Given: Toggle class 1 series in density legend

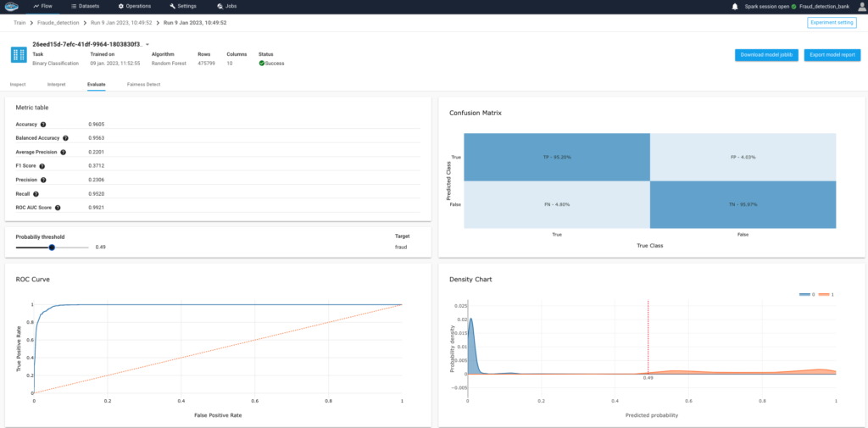Looking at the screenshot, I should 826,293.
